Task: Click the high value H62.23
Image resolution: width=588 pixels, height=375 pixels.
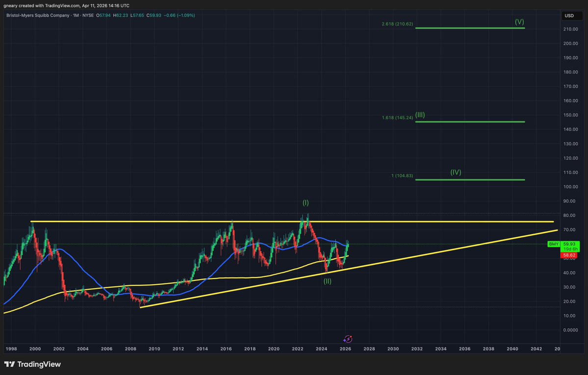Action: click(x=120, y=15)
